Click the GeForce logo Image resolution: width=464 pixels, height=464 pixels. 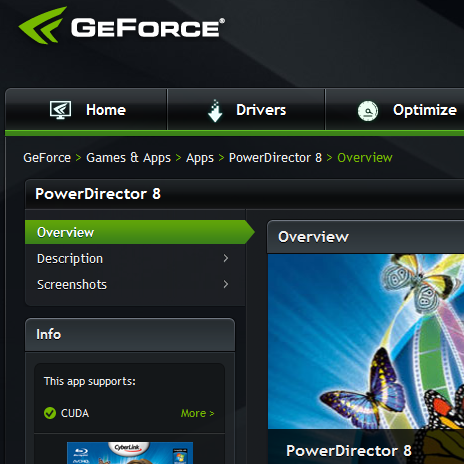coord(121,25)
